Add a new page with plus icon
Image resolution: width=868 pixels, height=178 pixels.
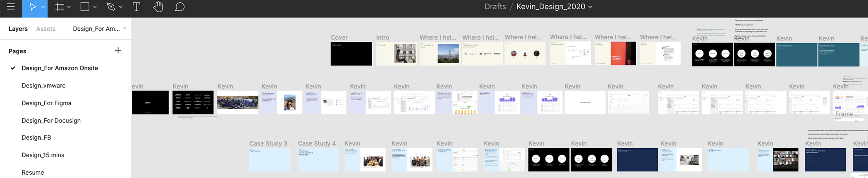coord(118,50)
